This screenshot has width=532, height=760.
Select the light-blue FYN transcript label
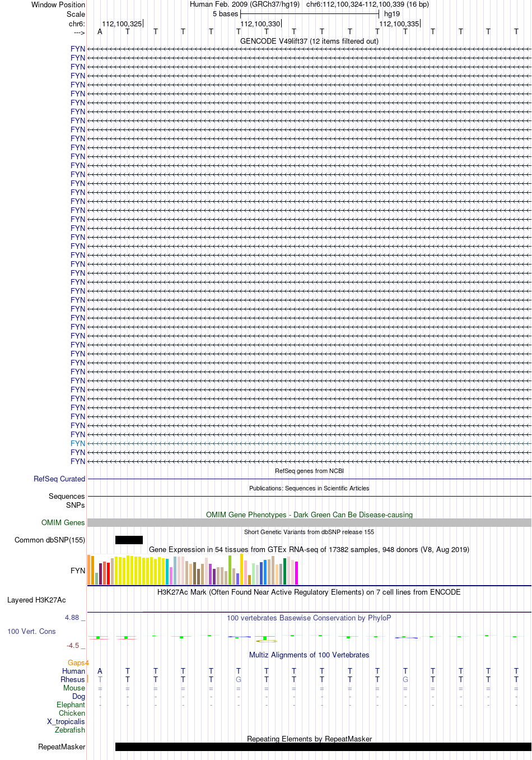point(78,443)
